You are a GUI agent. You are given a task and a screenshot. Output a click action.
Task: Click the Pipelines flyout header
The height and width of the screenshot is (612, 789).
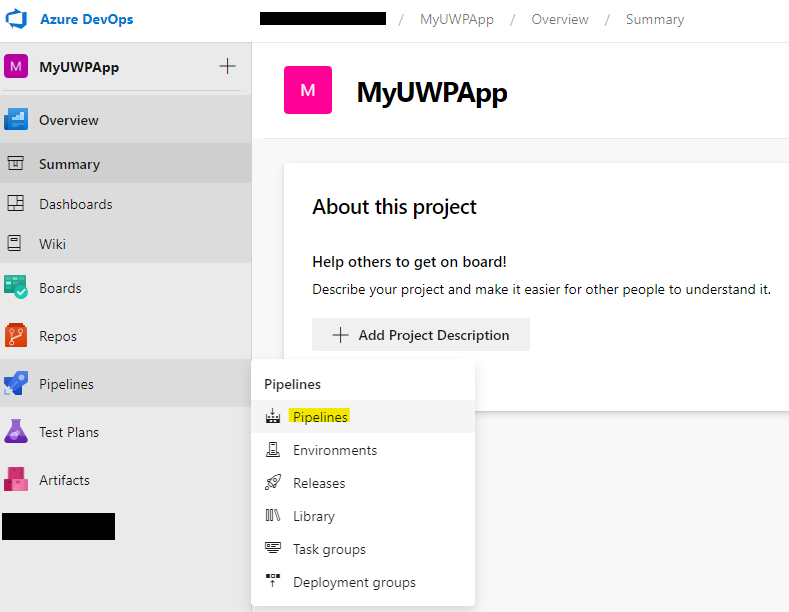coord(292,384)
